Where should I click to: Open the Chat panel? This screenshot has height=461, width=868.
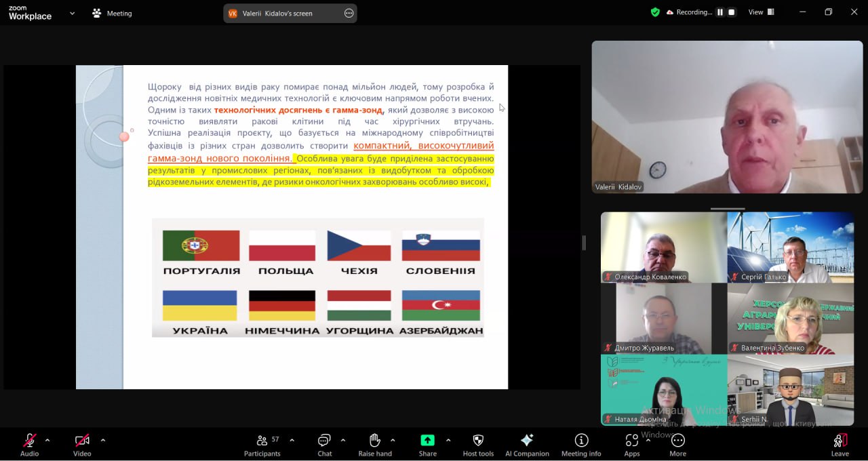(325, 445)
